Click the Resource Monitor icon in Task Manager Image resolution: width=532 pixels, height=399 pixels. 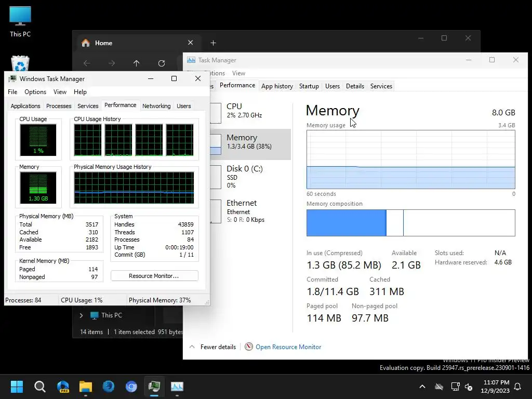click(249, 347)
